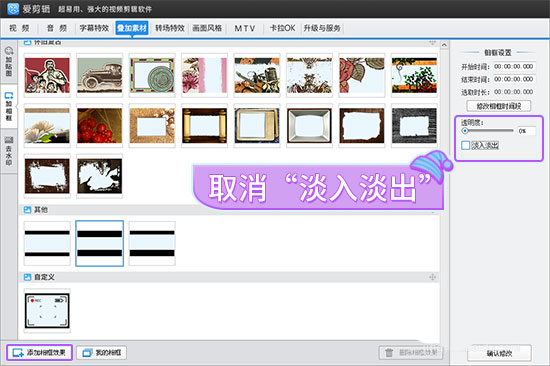Open the 加相框 side tab
Screen dimensions: 550x366
[x=9, y=106]
